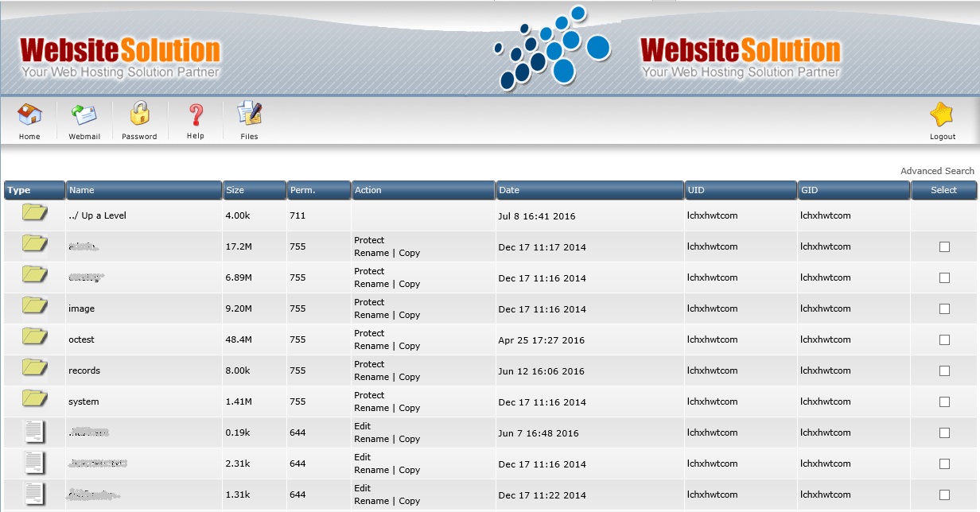Click the Protect link for the records folder

[x=369, y=364]
